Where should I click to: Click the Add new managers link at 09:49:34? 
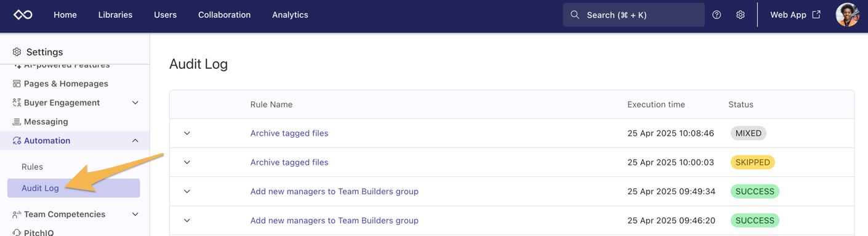point(334,191)
